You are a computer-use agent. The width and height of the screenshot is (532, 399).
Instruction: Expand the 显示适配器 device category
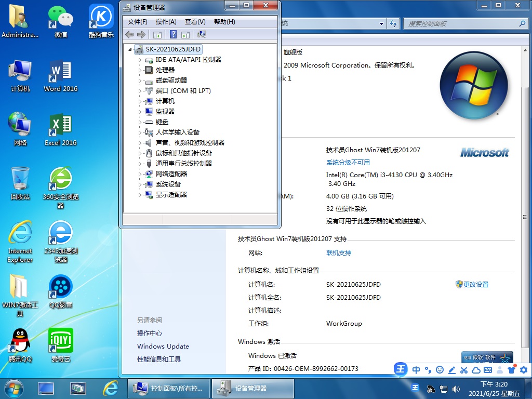(140, 195)
